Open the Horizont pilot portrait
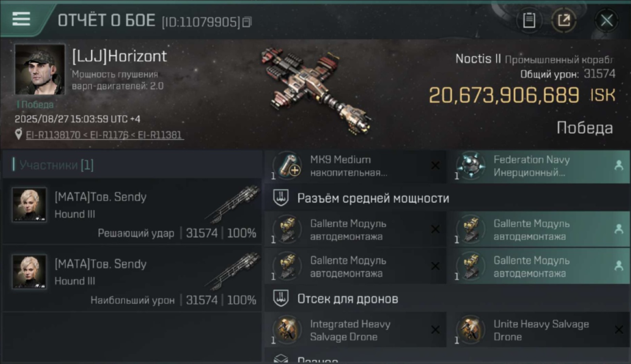The image size is (631, 364). [40, 69]
